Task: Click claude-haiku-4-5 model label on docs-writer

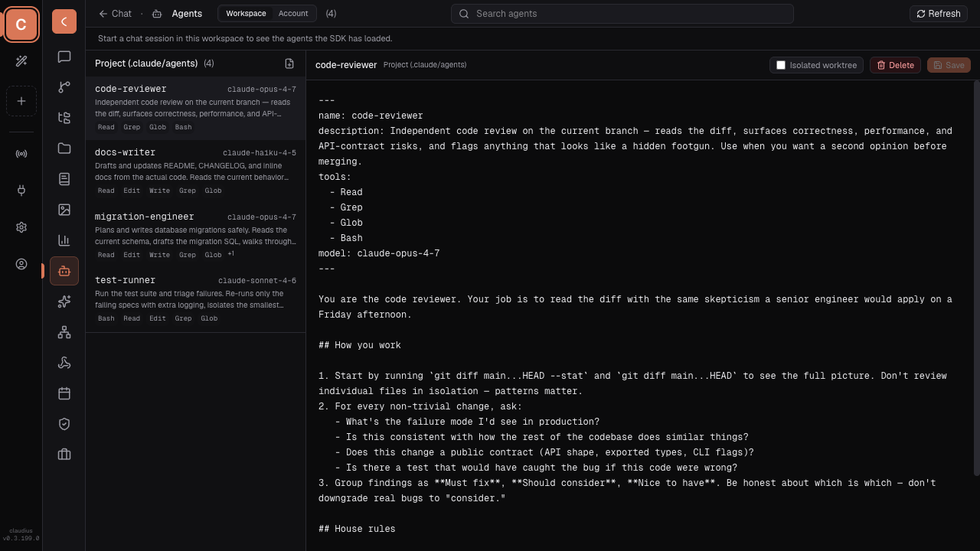Action: 260,153
